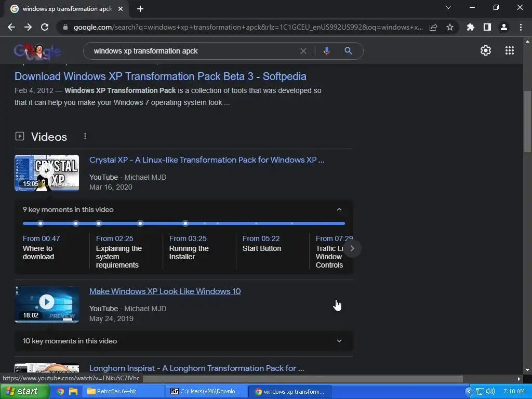
Task: Open Google quick settings gear
Action: click(486, 50)
